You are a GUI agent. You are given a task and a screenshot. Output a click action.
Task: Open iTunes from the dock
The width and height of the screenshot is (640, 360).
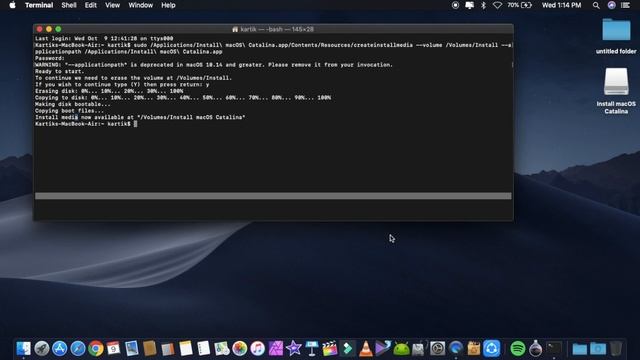[258, 349]
